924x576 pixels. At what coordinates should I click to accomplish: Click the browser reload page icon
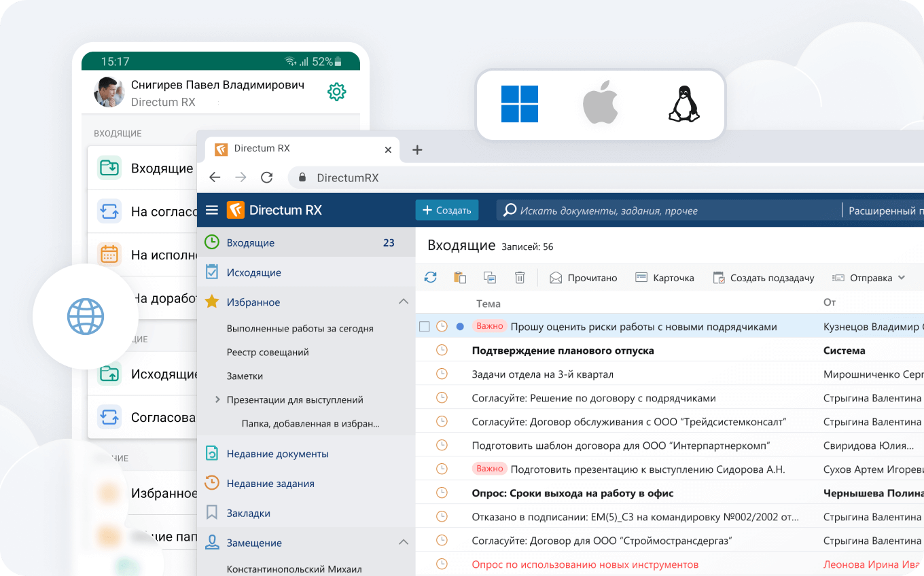[267, 177]
